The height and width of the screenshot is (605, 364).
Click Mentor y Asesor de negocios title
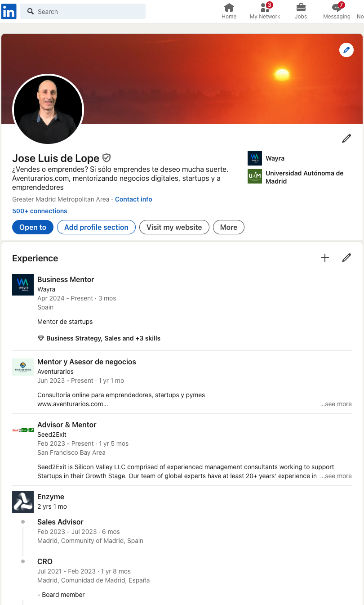pos(87,362)
